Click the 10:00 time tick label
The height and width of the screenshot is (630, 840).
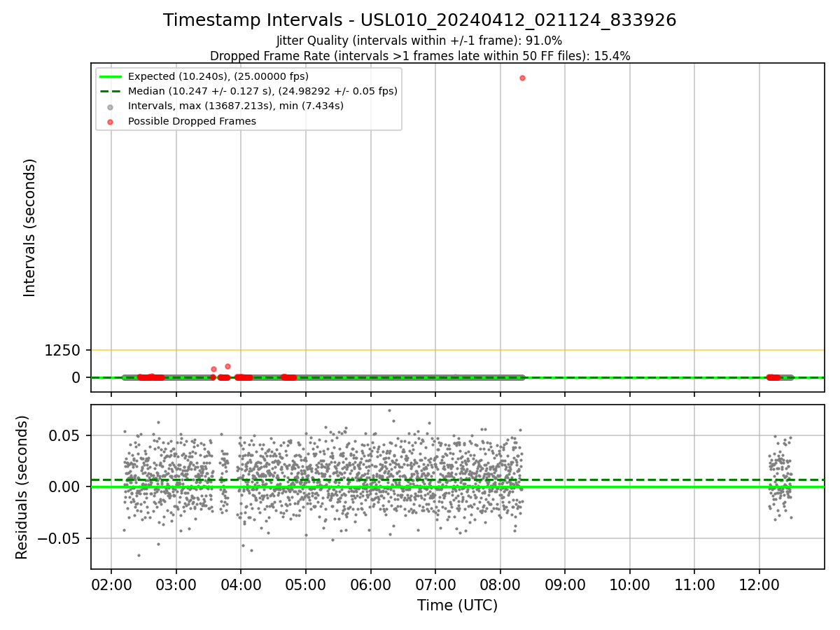coord(630,583)
